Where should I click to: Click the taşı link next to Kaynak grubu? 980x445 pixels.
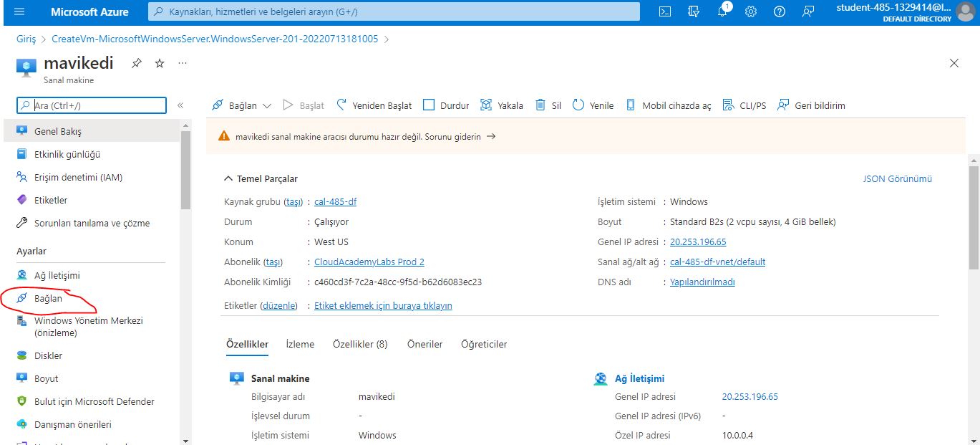click(293, 201)
